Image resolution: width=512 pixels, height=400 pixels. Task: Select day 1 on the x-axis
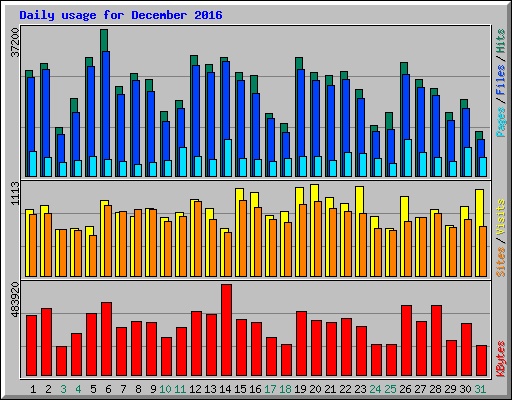(33, 389)
